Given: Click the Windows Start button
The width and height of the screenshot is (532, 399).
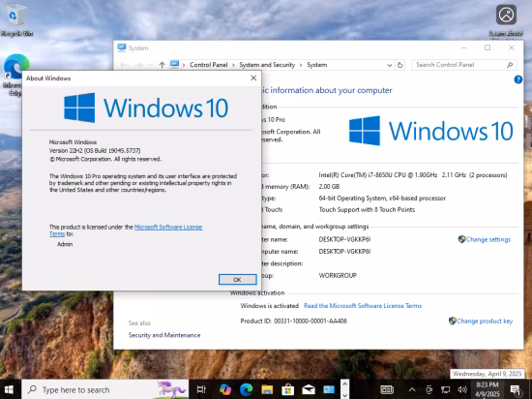Looking at the screenshot, I should [9, 389].
